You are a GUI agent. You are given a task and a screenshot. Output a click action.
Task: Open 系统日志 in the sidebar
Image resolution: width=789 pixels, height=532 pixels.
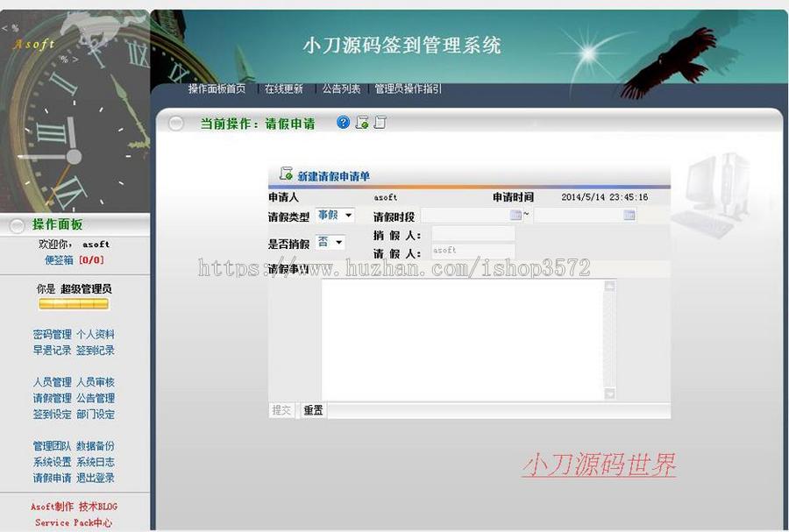coord(96,462)
